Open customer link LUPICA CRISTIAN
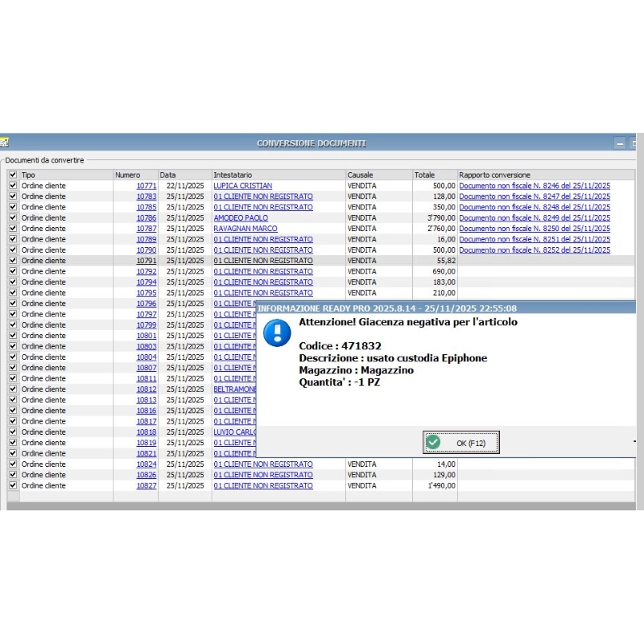Screen dimensions: 644x644 click(242, 186)
